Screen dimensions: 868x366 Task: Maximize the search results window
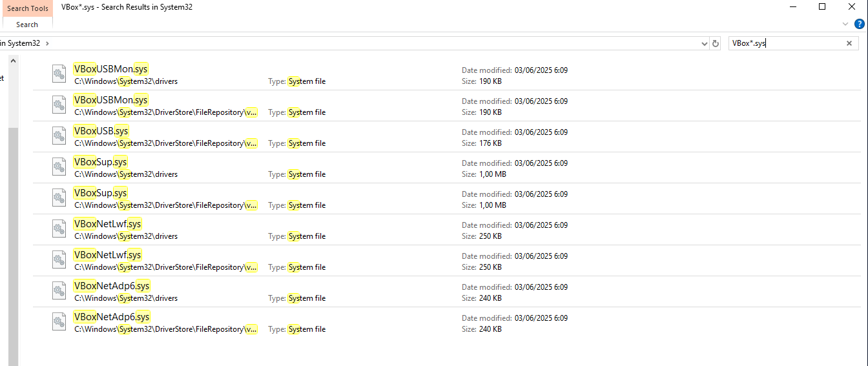point(822,7)
